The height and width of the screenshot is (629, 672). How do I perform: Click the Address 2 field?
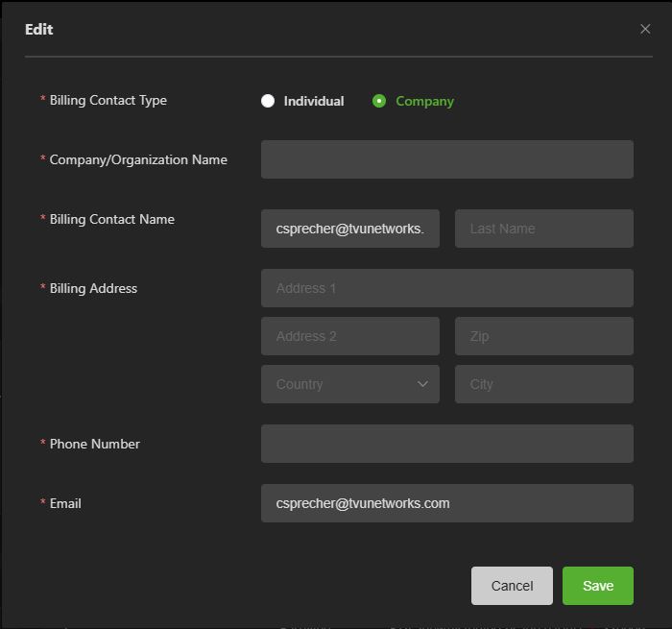350,336
